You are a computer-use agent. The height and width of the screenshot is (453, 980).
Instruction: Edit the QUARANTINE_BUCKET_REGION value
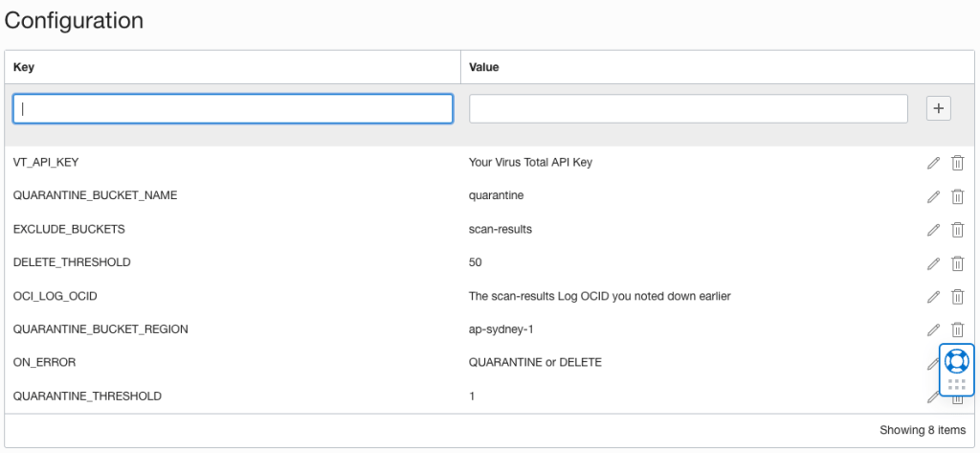(x=933, y=329)
